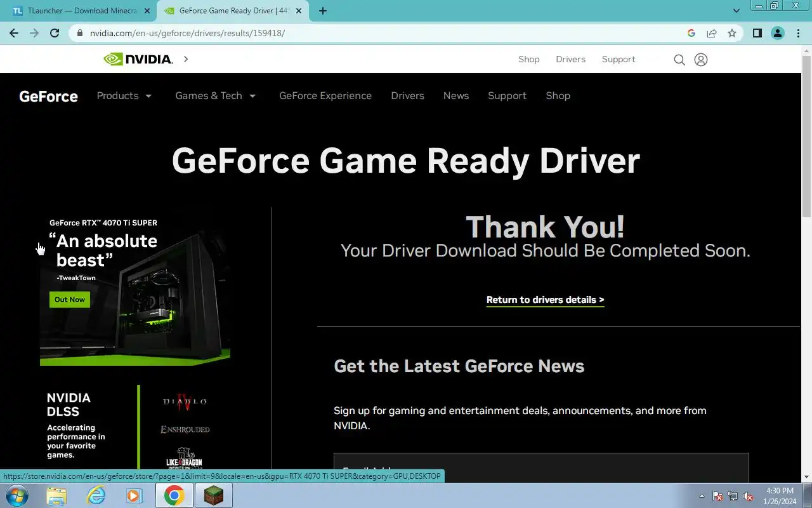The image size is (812, 508).
Task: Show hidden tray icons arrow
Action: coord(702,497)
